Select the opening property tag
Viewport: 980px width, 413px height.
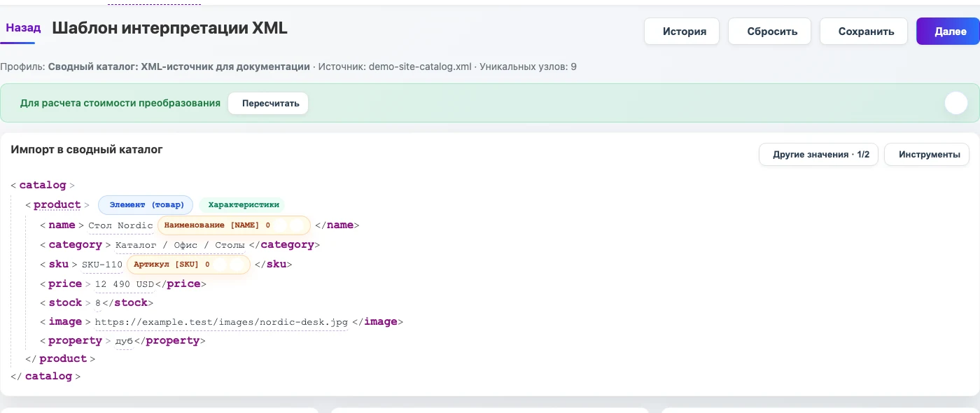tap(75, 341)
